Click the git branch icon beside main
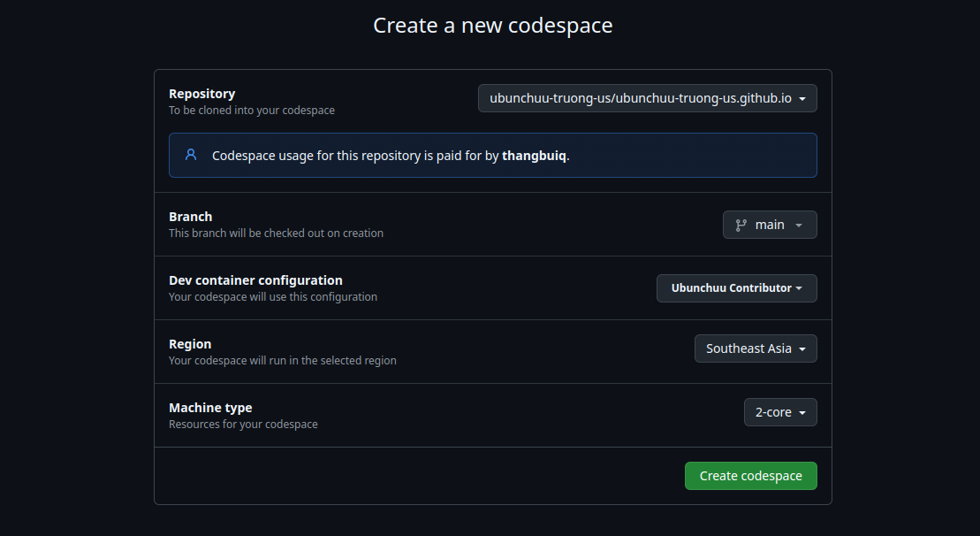This screenshot has width=980, height=536. tap(740, 224)
